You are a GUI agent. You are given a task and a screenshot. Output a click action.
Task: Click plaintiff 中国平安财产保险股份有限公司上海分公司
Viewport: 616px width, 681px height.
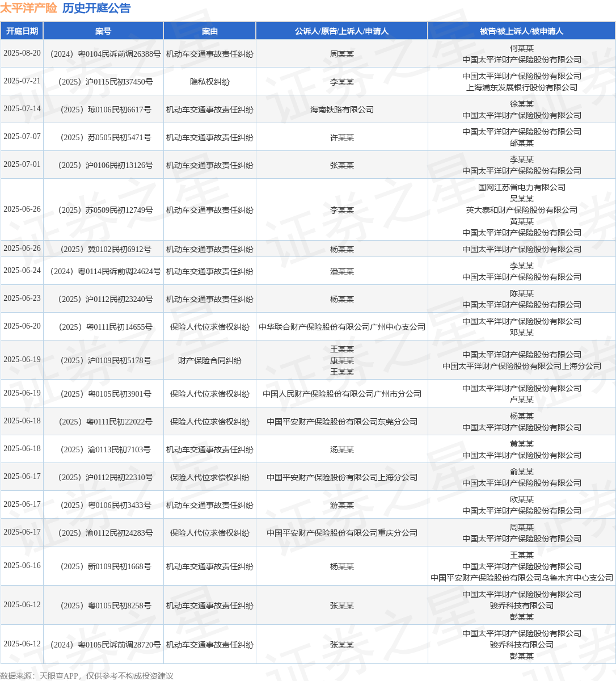342,477
